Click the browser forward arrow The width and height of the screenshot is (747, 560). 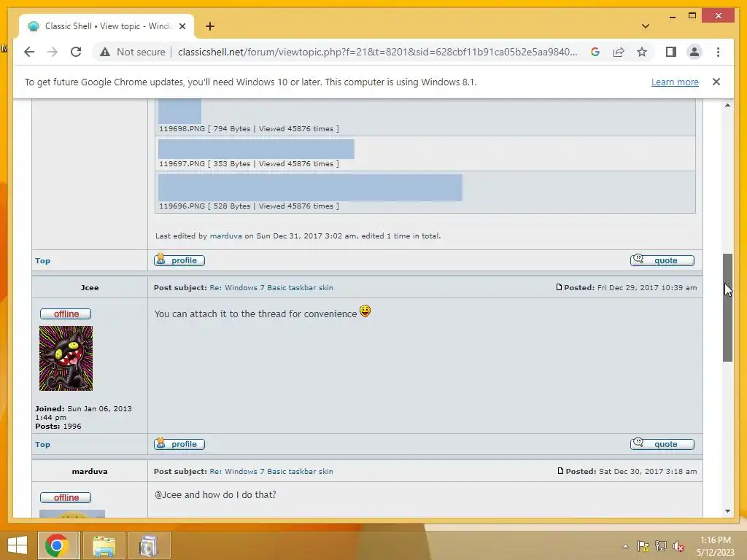53,52
